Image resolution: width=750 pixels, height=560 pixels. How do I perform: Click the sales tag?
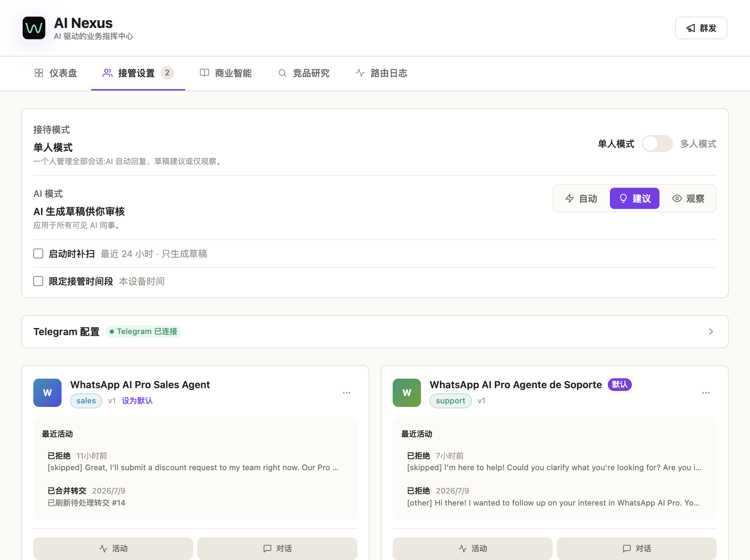click(86, 401)
